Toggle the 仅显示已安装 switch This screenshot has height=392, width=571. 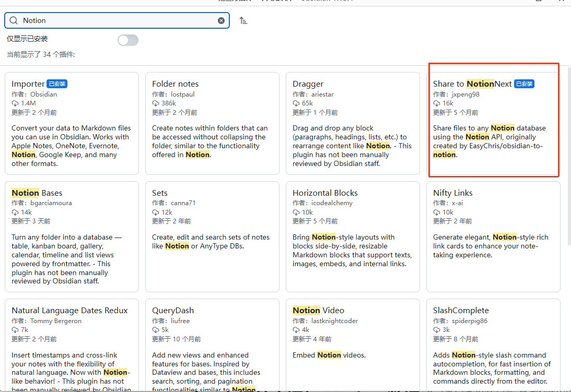click(x=128, y=40)
